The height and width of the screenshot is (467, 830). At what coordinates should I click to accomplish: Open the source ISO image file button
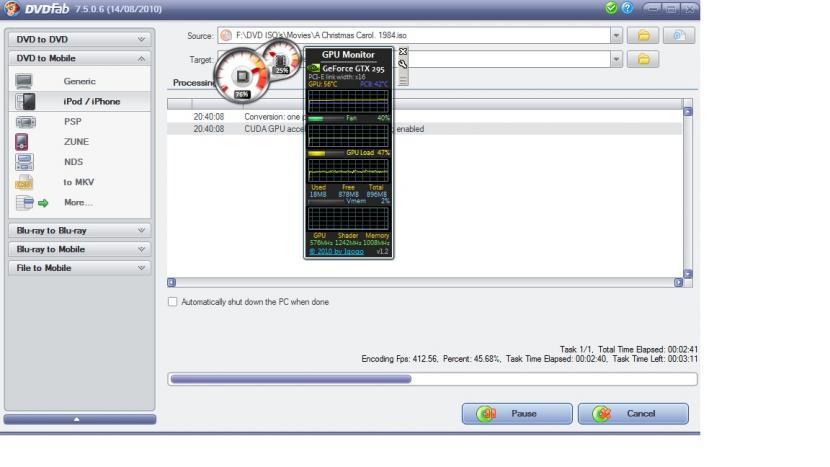point(680,35)
